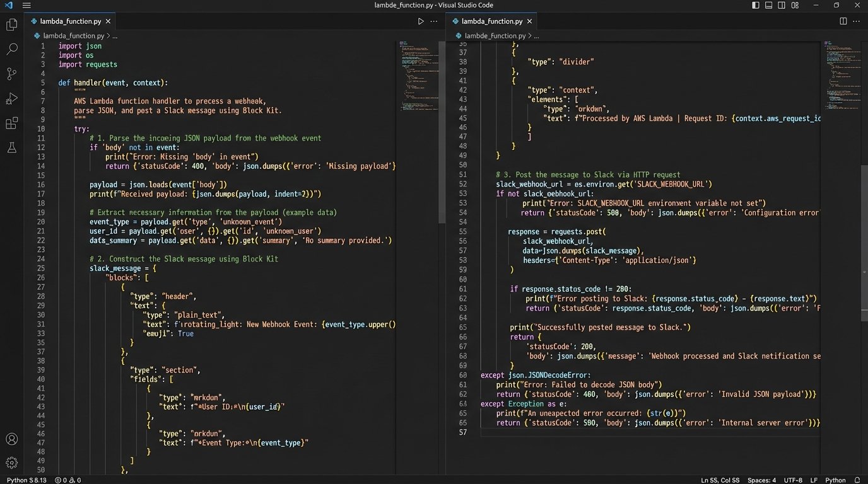Image resolution: width=868 pixels, height=484 pixels.
Task: Click the notifications bell in status bar
Action: click(857, 480)
